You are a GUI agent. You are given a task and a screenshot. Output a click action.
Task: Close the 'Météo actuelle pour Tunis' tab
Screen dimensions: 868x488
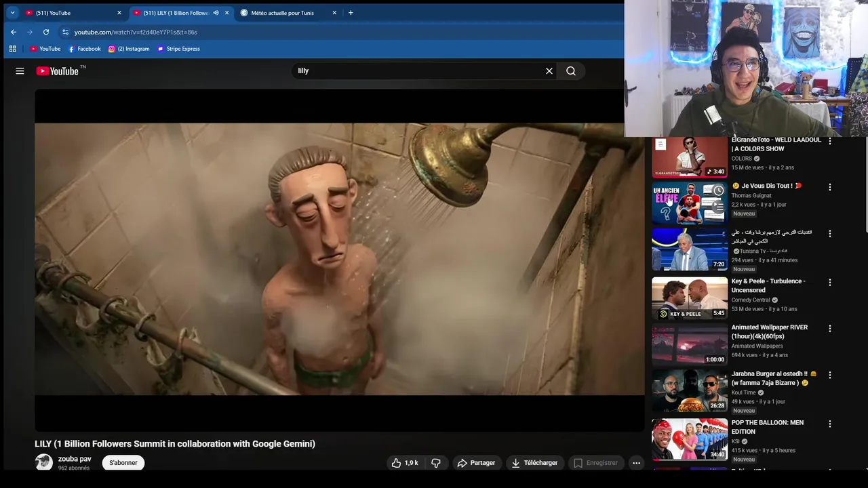point(334,13)
